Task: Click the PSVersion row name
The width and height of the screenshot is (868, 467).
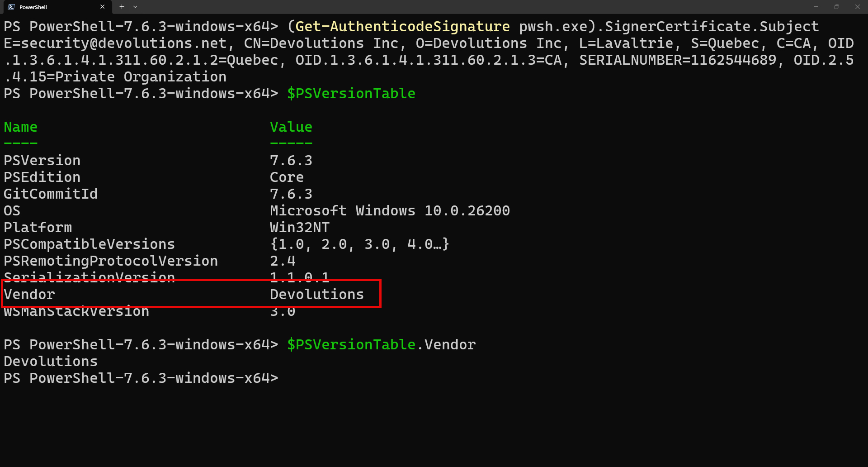Action: tap(42, 161)
